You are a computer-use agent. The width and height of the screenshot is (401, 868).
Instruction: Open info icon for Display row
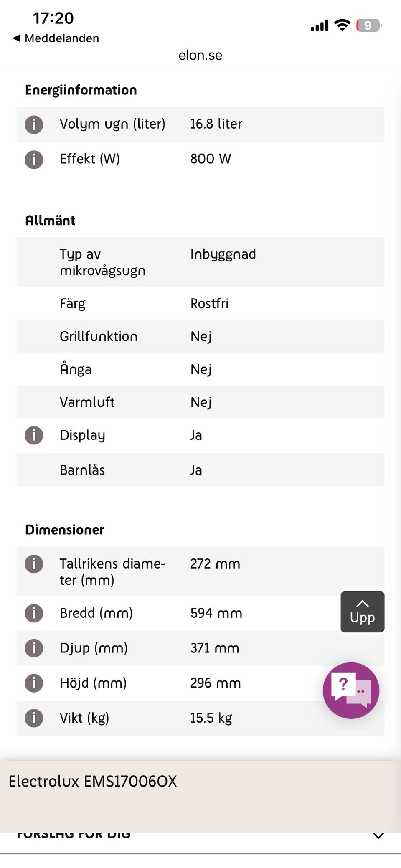coord(34,435)
